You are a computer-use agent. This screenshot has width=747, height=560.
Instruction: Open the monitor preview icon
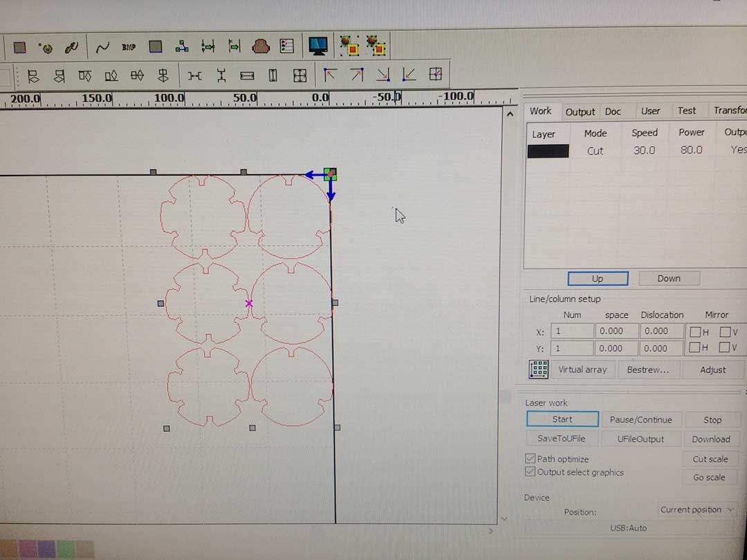coord(317,46)
